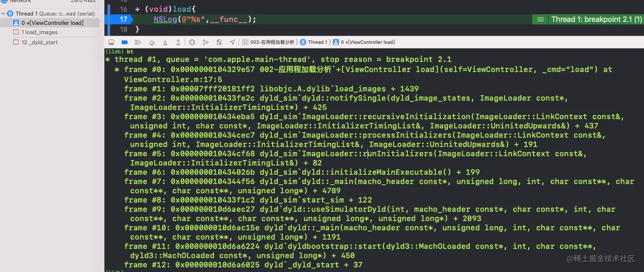The height and width of the screenshot is (272, 644).
Task: Click the NSLog call on line 17
Action: coord(165,20)
